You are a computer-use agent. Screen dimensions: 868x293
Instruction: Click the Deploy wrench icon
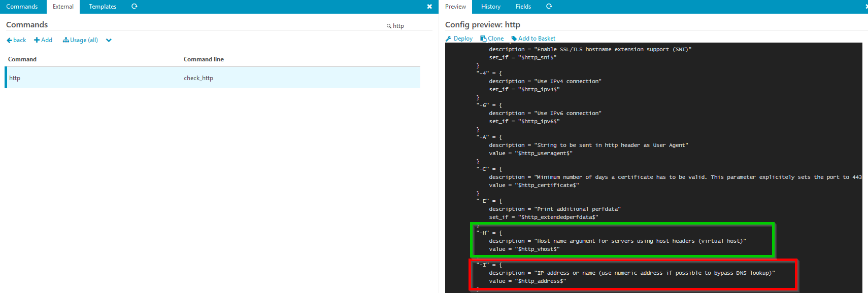(x=448, y=39)
